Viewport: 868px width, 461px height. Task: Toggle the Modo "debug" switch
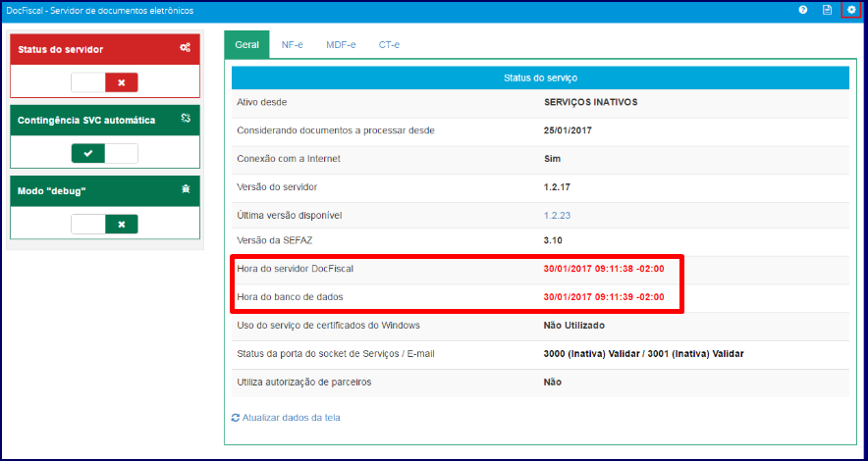(105, 225)
